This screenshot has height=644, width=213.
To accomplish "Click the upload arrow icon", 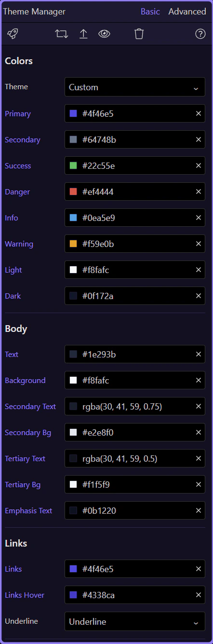I will 83,34.
